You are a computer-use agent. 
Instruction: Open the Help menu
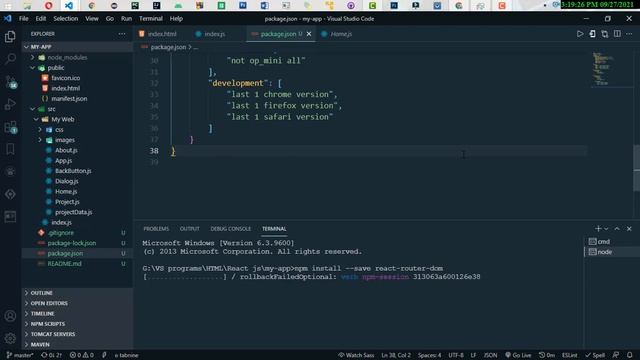tap(176, 18)
